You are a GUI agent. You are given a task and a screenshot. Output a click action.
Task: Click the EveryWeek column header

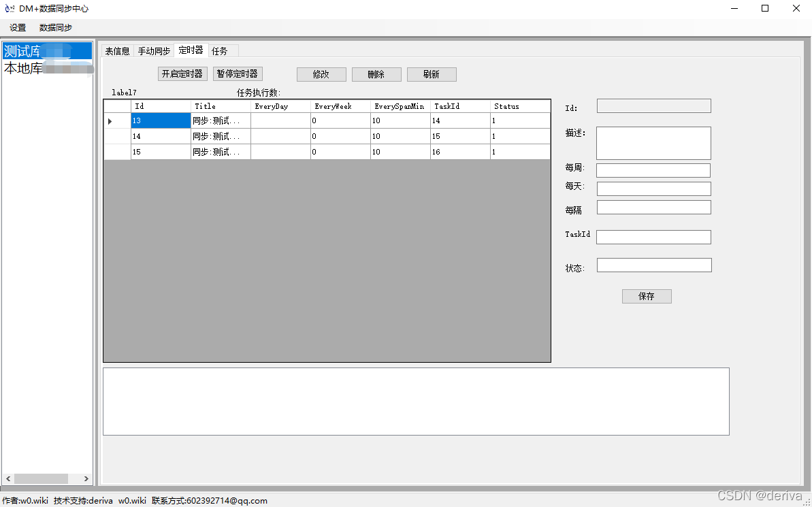click(341, 106)
